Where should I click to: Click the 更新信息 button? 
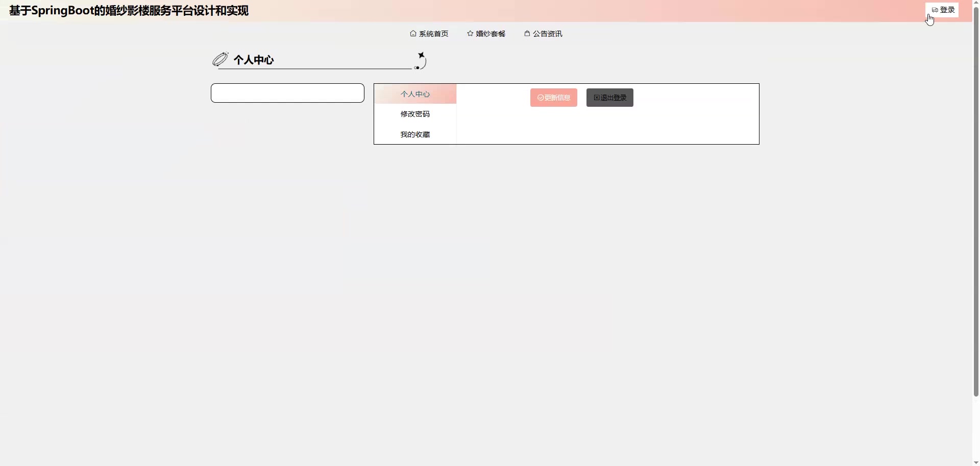tap(553, 98)
